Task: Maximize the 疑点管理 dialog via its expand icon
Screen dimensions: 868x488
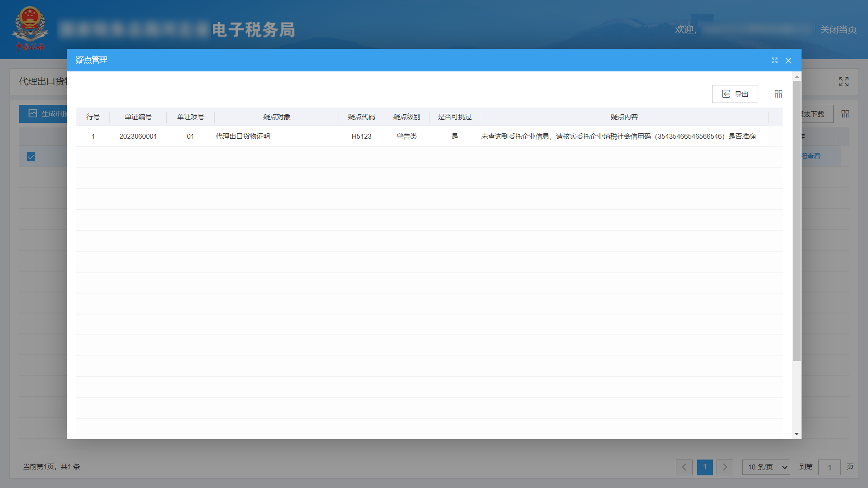Action: (775, 60)
